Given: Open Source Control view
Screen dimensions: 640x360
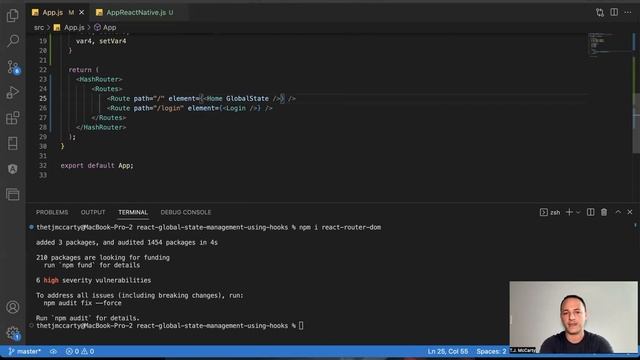Looking at the screenshot, I should coord(13,67).
